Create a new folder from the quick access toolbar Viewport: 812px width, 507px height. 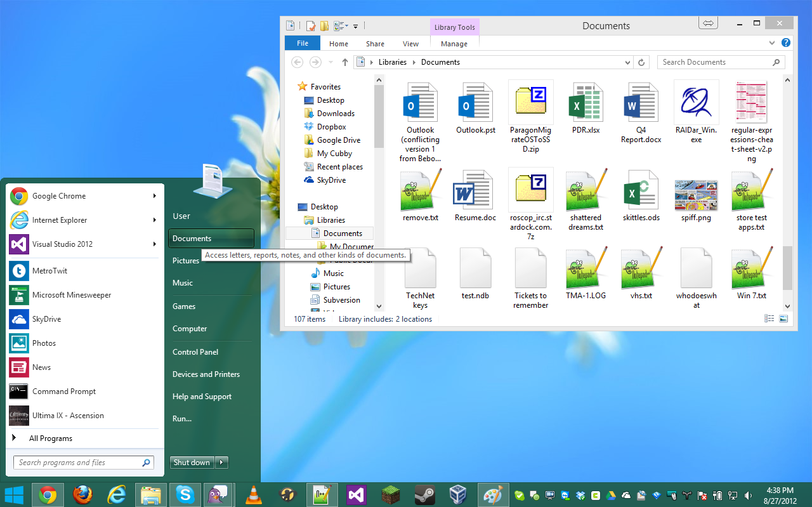pyautogui.click(x=324, y=25)
